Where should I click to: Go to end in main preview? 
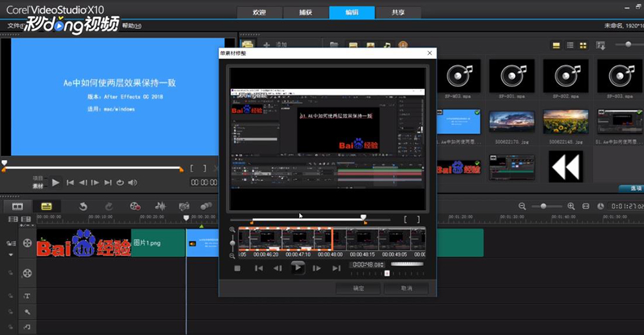(x=108, y=182)
